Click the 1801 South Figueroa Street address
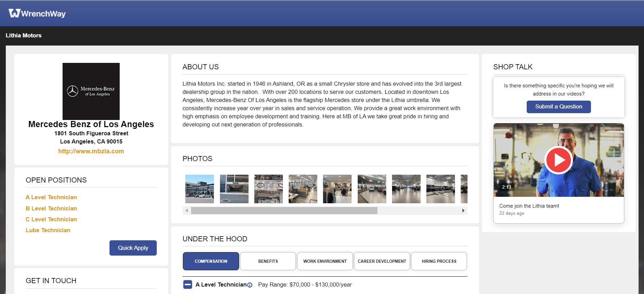 [91, 133]
